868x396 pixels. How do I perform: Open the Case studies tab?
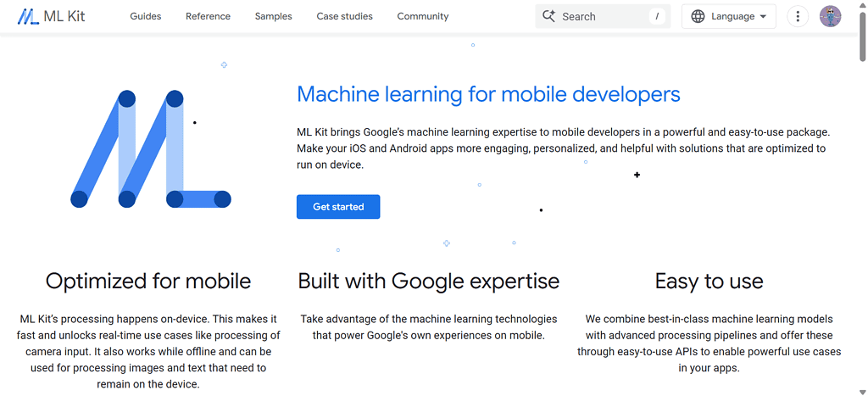coord(344,17)
